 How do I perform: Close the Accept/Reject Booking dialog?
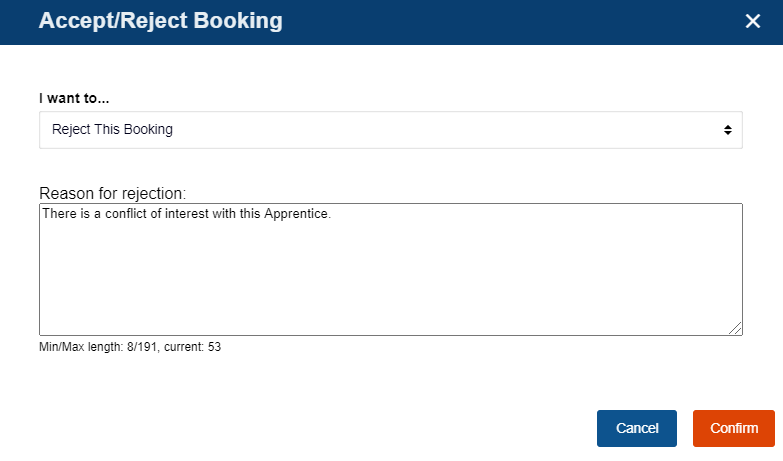click(x=753, y=21)
